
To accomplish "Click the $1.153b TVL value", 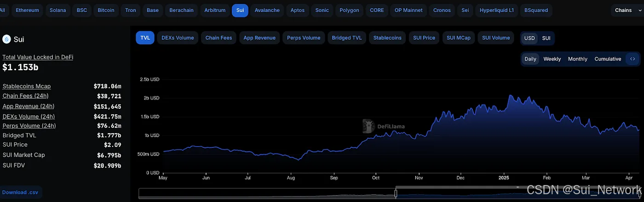I will [x=20, y=67].
